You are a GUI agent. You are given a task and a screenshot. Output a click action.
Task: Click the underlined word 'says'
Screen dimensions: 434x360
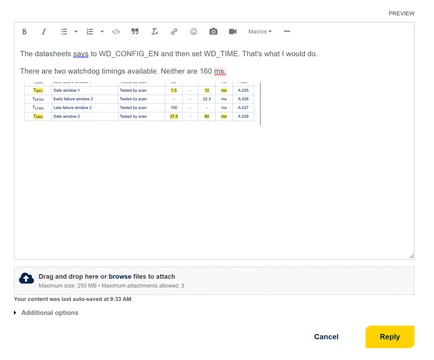point(81,54)
